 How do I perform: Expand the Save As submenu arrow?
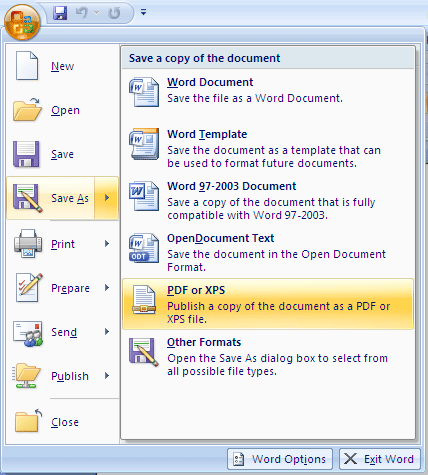click(x=107, y=198)
